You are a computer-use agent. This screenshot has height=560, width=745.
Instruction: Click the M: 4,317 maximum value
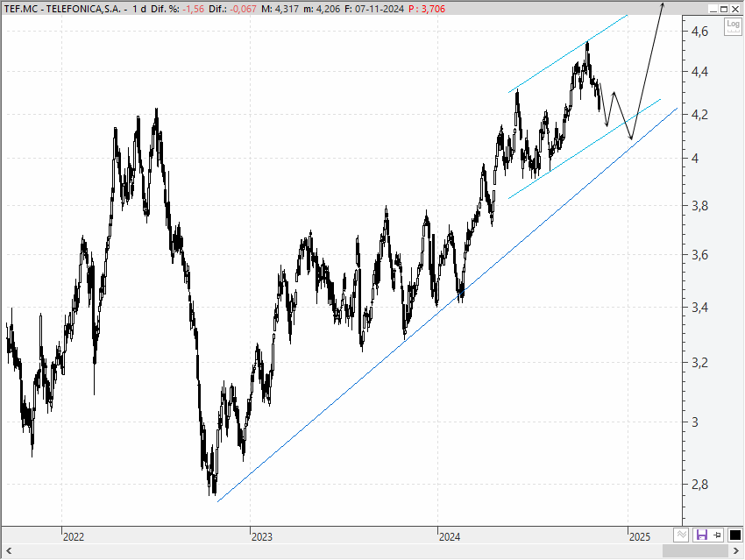(x=280, y=9)
